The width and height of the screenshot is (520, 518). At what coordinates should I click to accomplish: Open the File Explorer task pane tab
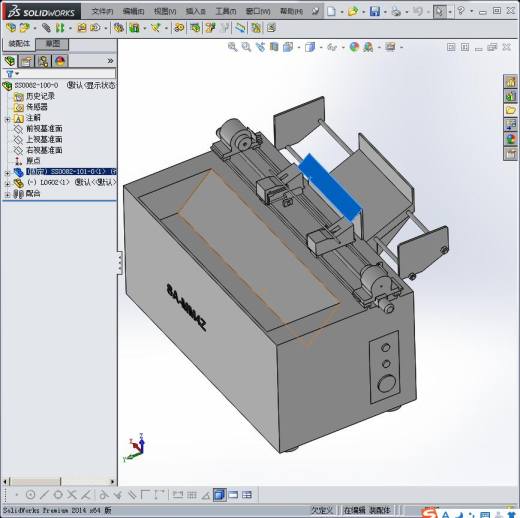[510, 110]
